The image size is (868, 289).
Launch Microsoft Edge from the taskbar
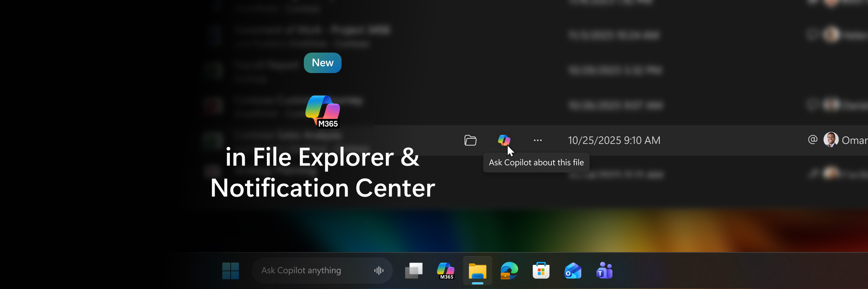coord(509,271)
